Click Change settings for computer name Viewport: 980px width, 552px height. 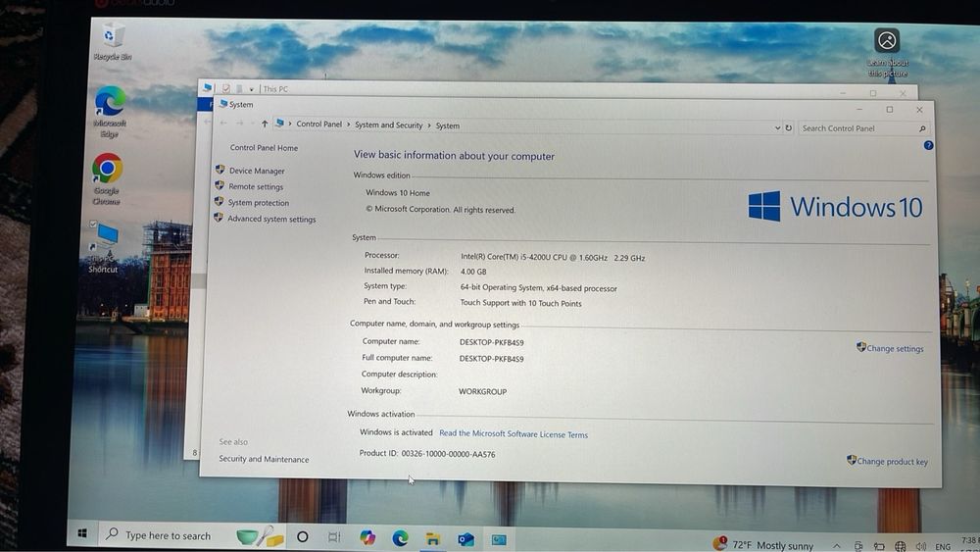(895, 348)
